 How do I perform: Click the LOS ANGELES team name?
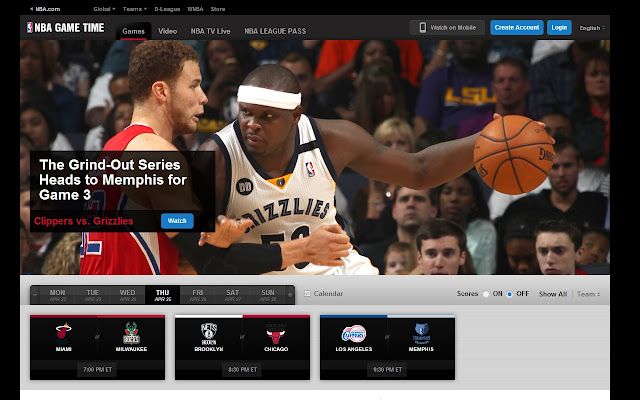pyautogui.click(x=354, y=349)
